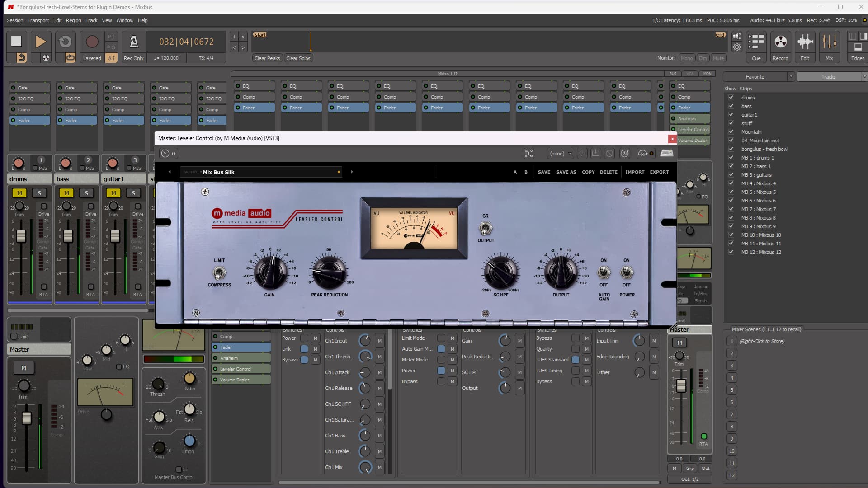Click plugin routing/pin configuration icon
Screen dimensions: 868x488
tap(528, 154)
